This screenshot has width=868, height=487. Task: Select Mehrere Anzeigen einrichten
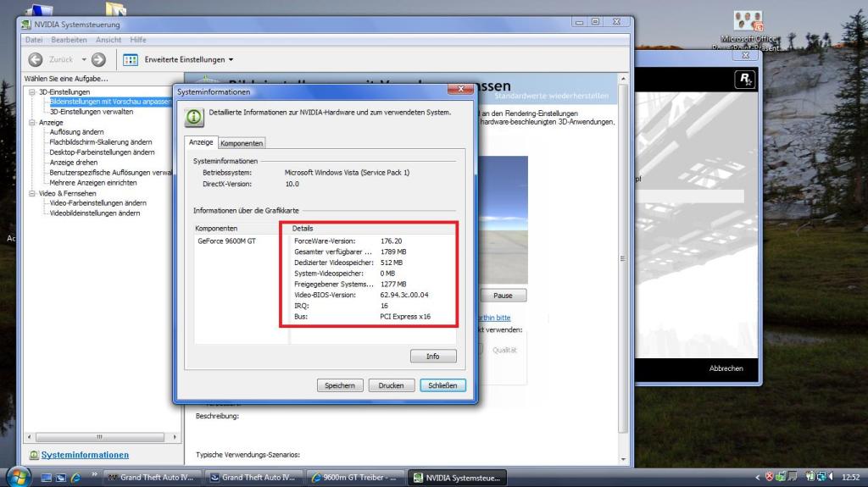(x=93, y=183)
